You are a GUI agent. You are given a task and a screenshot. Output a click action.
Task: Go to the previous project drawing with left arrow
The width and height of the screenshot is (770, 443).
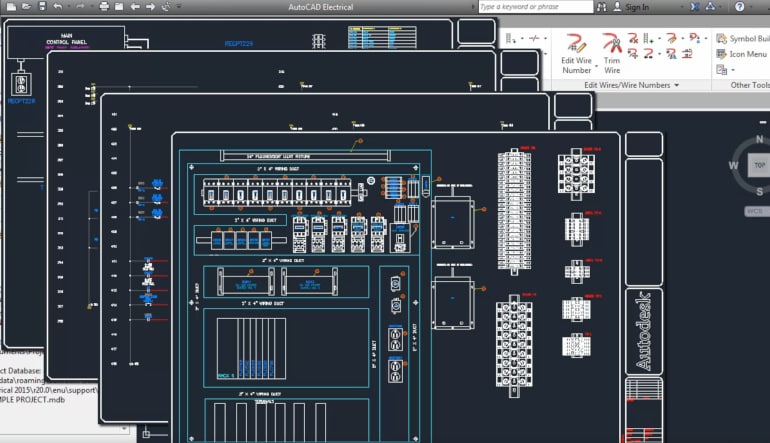pos(135,7)
